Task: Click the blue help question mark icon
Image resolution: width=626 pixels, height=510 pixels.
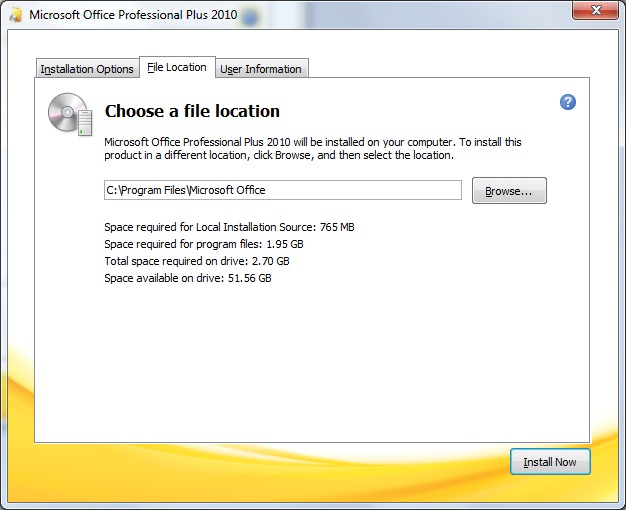Action: (568, 102)
